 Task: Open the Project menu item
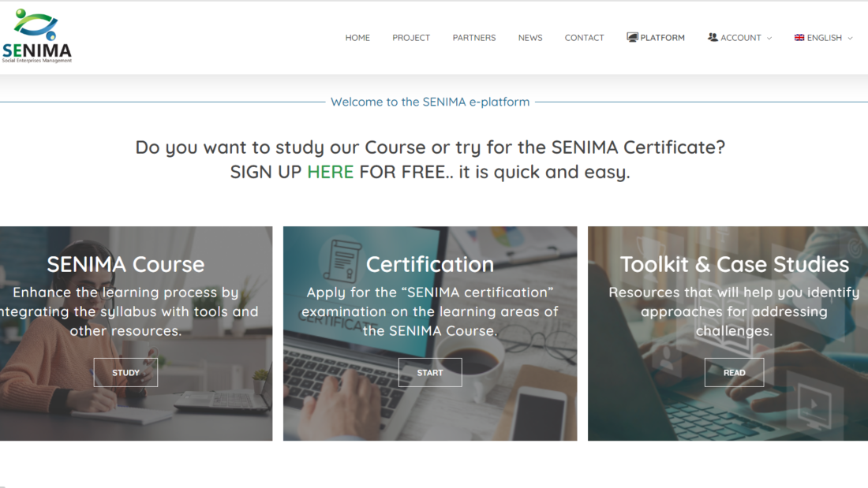click(x=411, y=38)
